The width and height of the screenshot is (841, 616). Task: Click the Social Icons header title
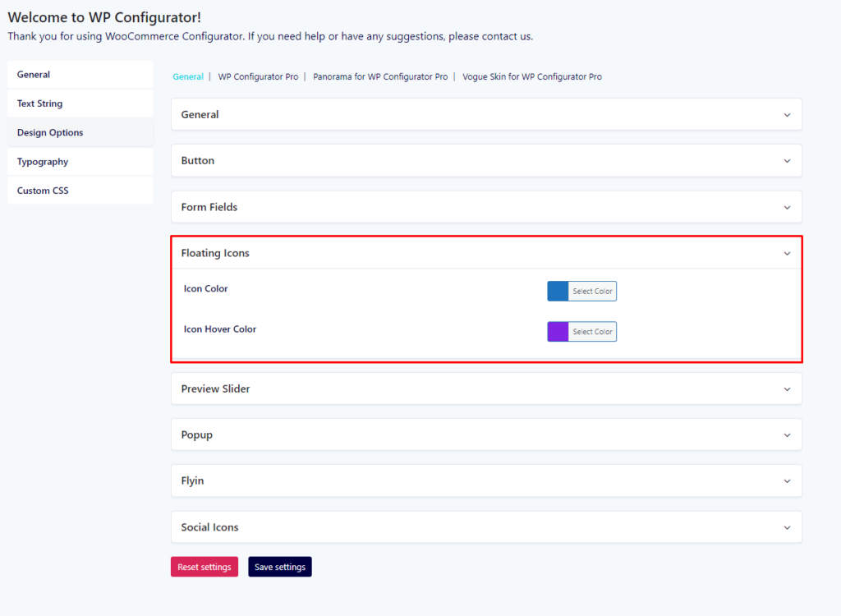pyautogui.click(x=209, y=527)
